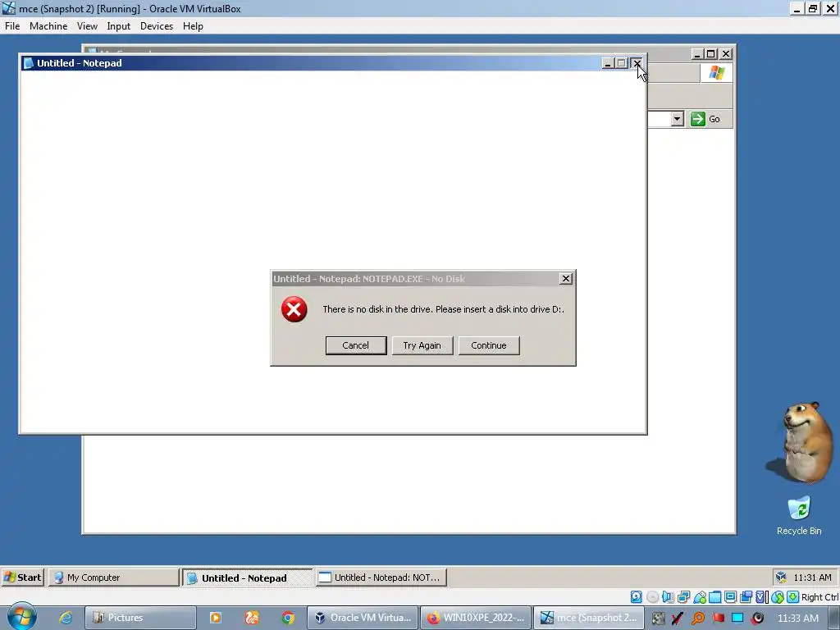Click the keyboard capture arrow icon
840x630 pixels.
click(793, 597)
